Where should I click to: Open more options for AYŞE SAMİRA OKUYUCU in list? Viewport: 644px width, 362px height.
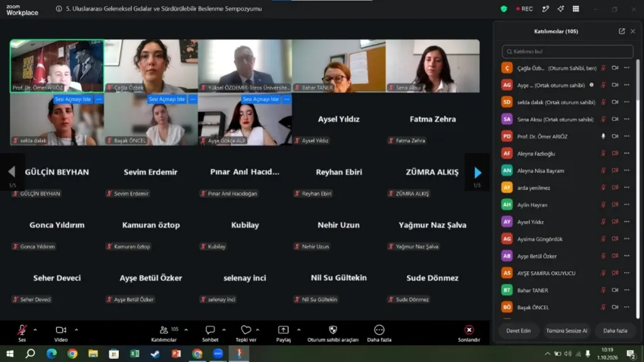tap(627, 273)
